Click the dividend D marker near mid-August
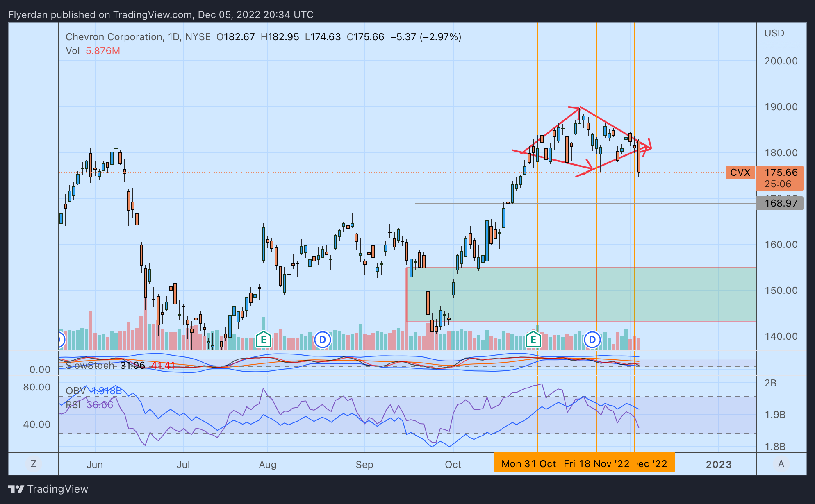 [323, 340]
